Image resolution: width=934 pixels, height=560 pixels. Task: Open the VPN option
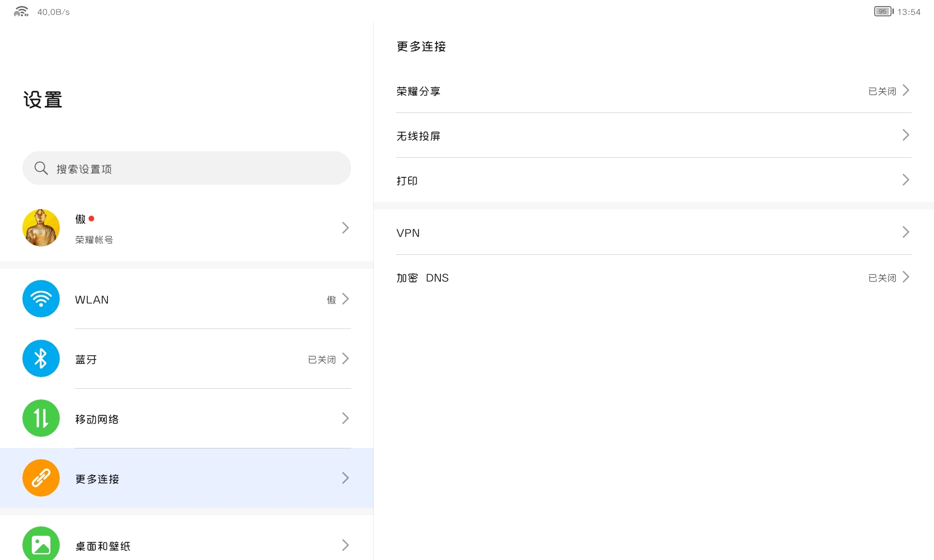654,232
